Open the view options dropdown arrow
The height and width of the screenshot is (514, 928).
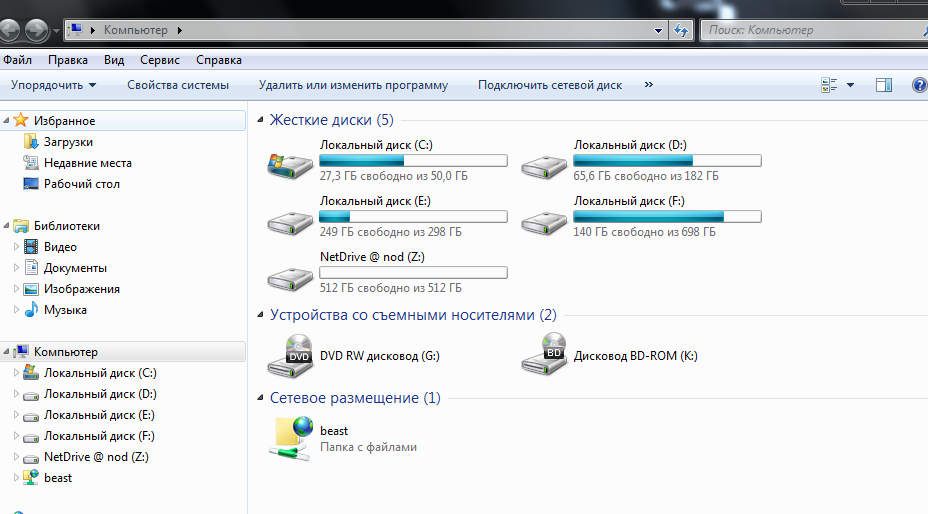850,85
